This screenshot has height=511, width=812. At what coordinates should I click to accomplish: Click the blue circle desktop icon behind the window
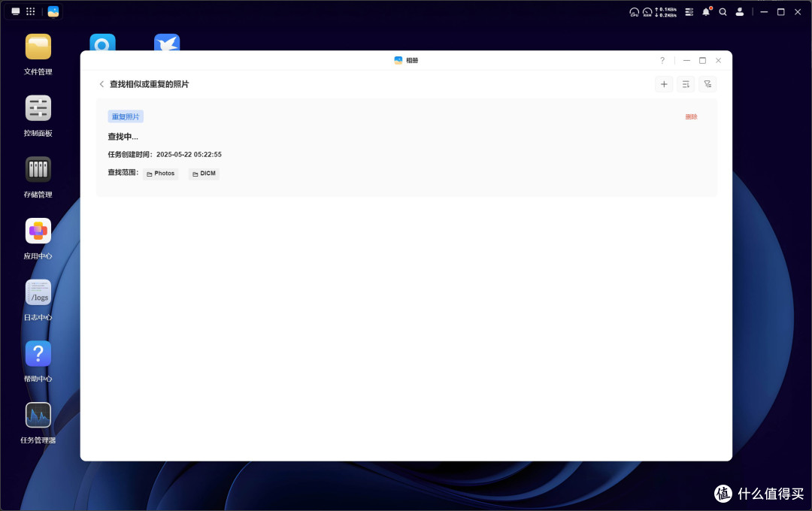tap(102, 42)
